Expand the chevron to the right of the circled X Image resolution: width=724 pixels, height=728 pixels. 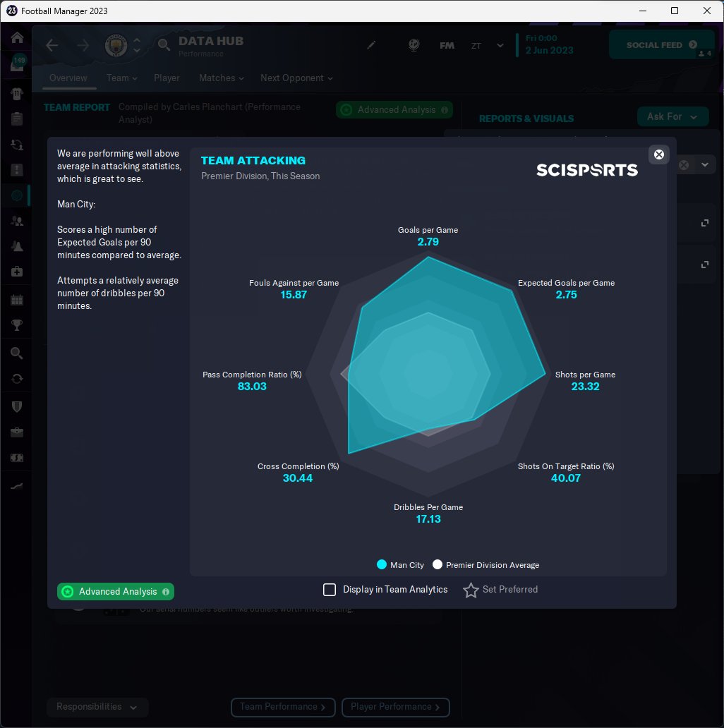pos(705,165)
